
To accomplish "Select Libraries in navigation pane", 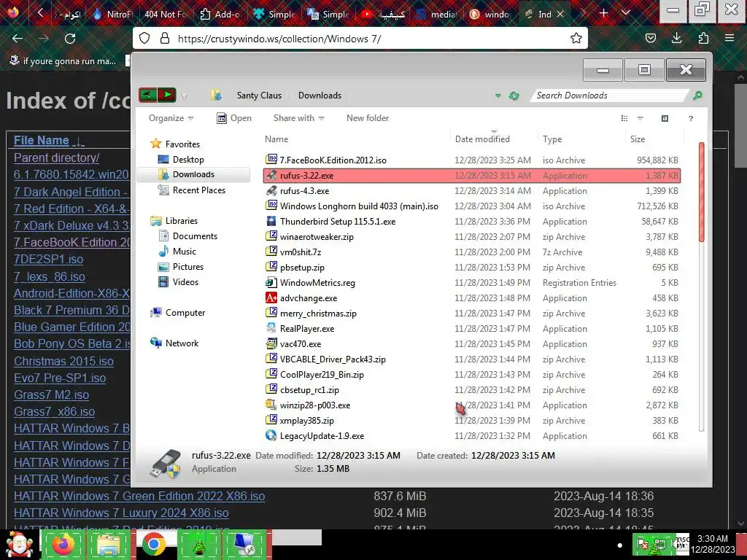I will point(182,220).
